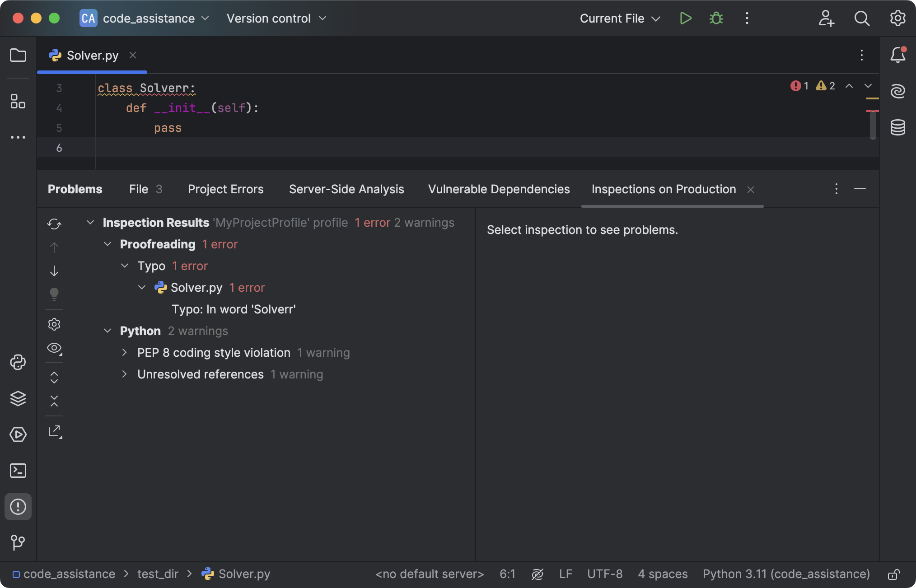
Task: Open the Version control menu
Action: pos(275,18)
